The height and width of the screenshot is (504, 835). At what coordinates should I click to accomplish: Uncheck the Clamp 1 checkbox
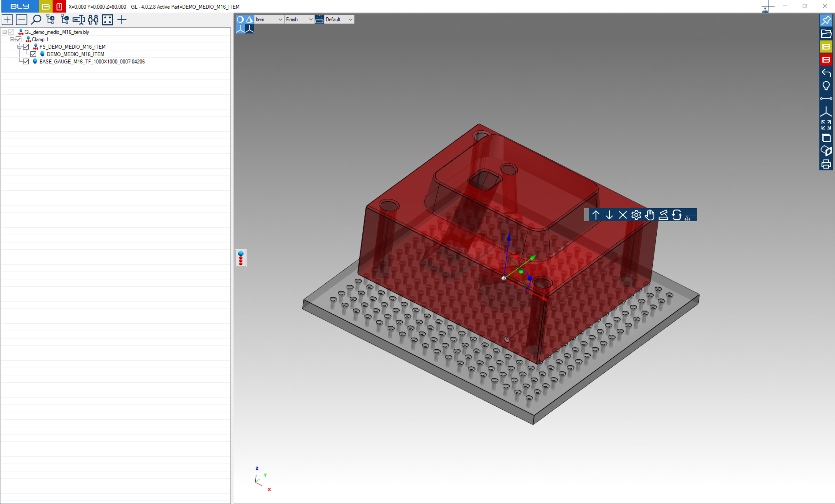(19, 39)
